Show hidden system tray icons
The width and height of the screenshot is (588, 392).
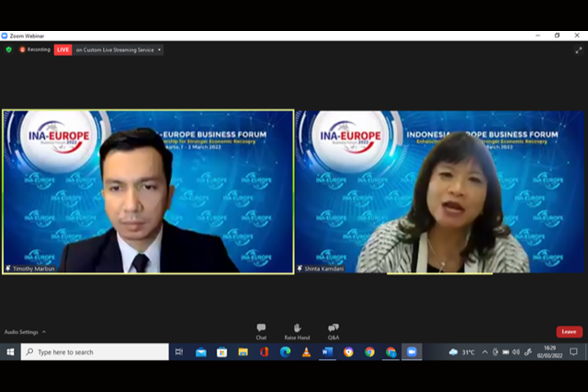[485, 352]
